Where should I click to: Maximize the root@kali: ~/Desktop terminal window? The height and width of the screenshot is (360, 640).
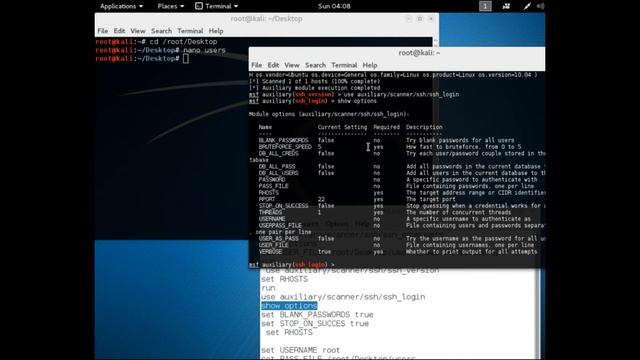click(x=420, y=19)
